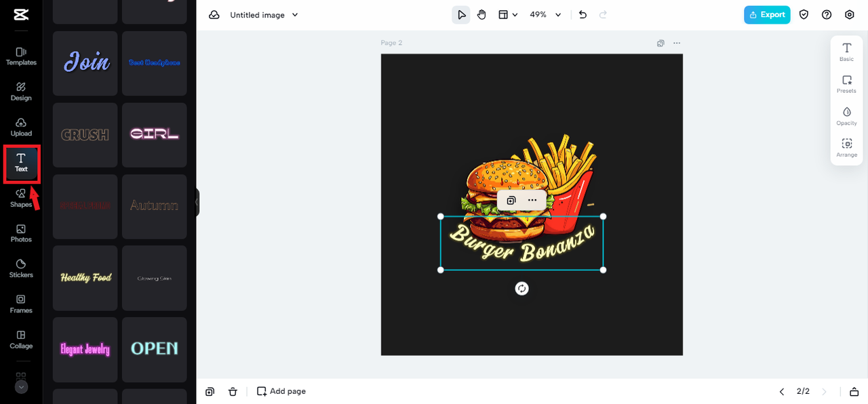Open the Opacity control
868x404 pixels.
tap(847, 116)
